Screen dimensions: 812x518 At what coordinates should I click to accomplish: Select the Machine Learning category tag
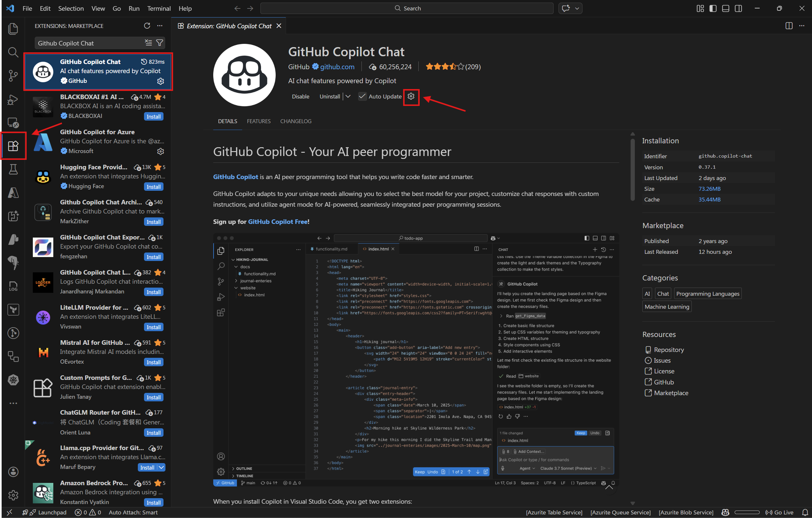coord(667,307)
